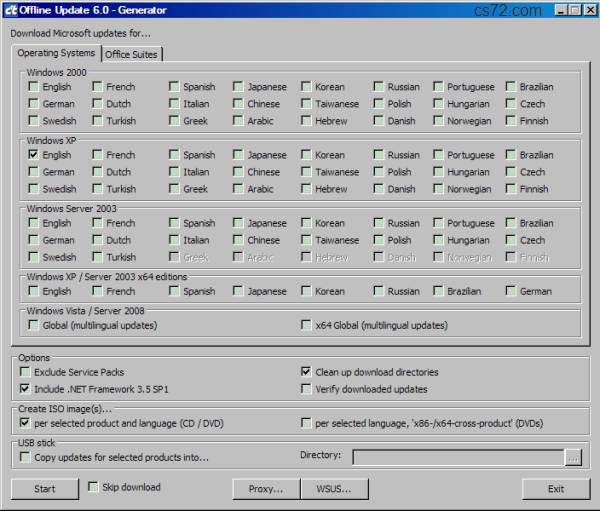Enable Czech for Windows Server 2003
The height and width of the screenshot is (511, 600).
[x=511, y=240]
